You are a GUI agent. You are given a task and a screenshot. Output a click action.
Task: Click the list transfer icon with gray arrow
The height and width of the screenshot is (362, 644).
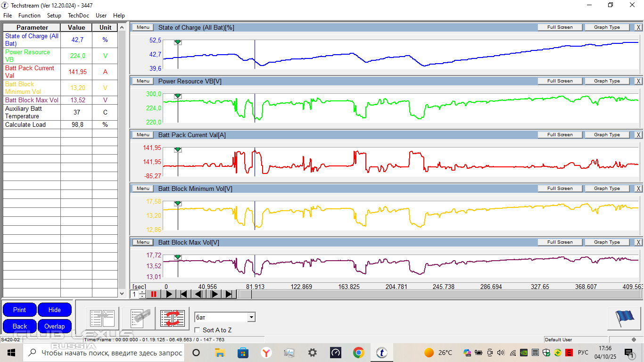(x=102, y=318)
